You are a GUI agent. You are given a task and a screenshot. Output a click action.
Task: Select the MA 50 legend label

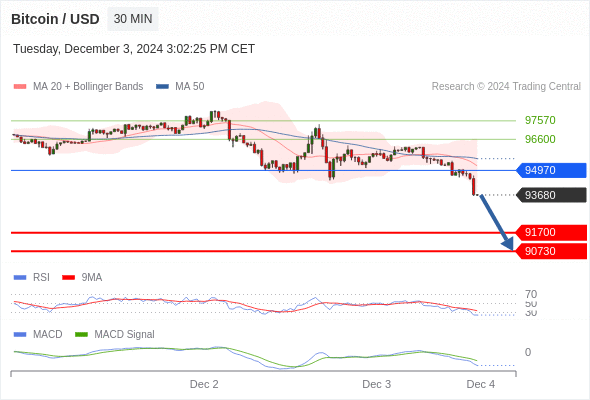click(x=190, y=87)
